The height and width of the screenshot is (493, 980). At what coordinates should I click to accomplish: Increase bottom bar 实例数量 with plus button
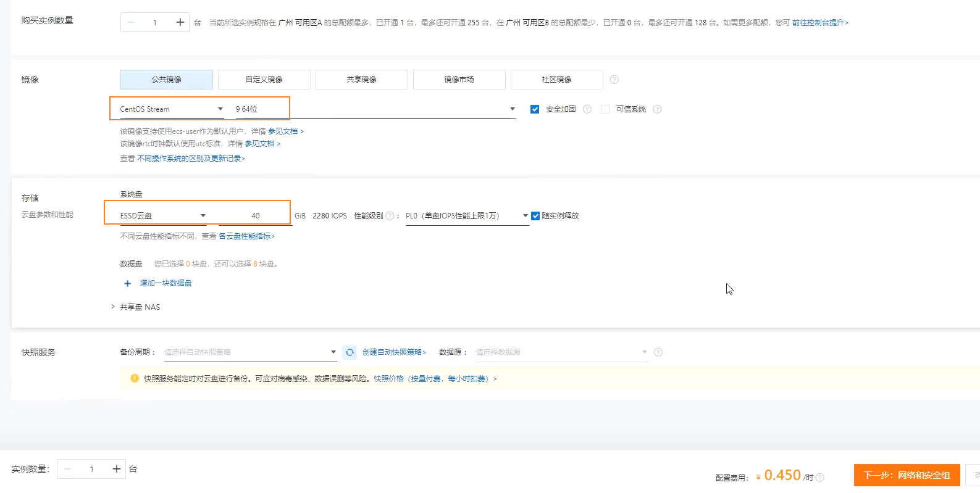[116, 469]
